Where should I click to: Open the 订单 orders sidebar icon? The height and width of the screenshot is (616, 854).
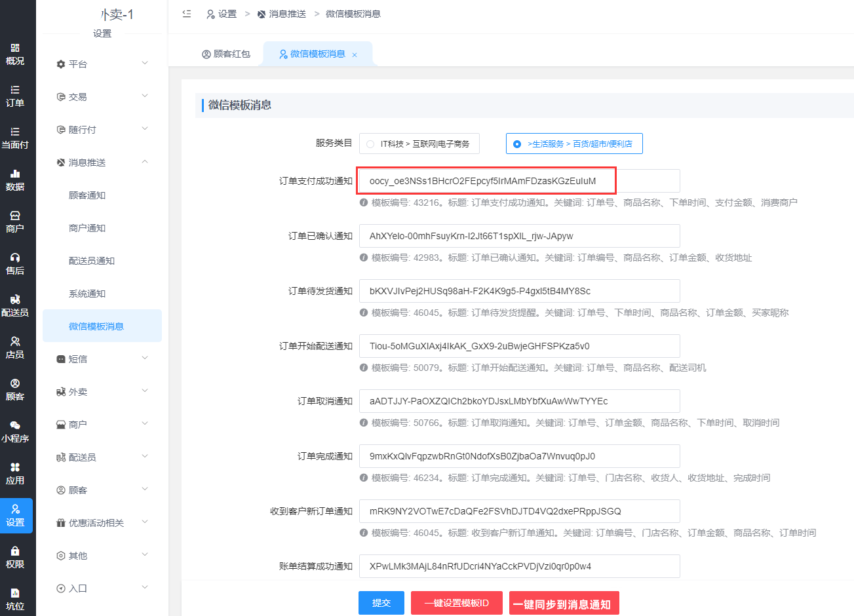15,96
